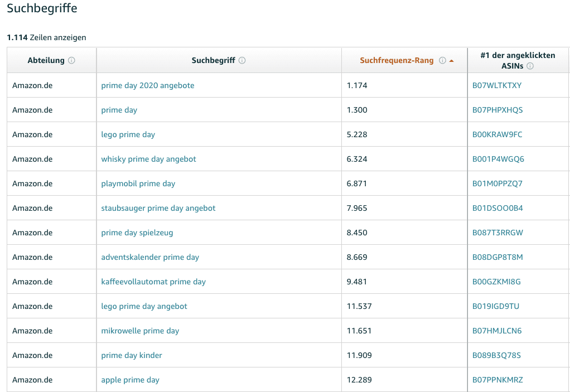
Task: Open ASIN B00KRAW9FC
Action: pos(497,134)
